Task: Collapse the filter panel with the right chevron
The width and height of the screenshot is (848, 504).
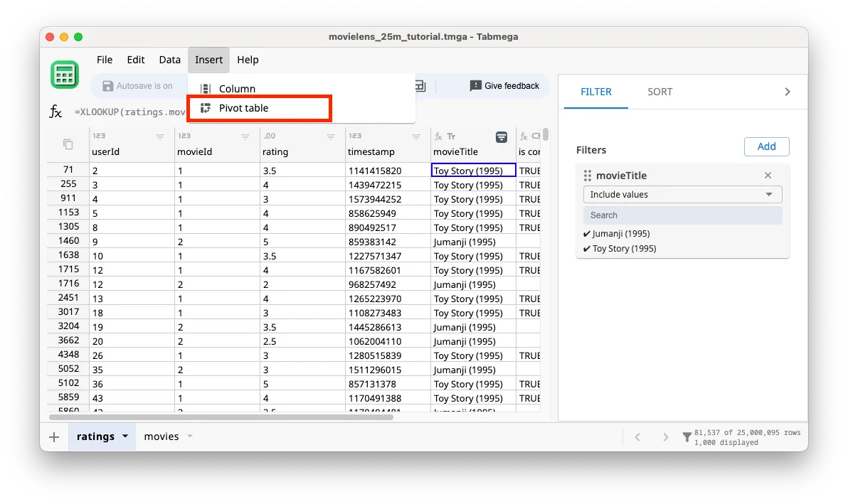Action: (x=787, y=91)
